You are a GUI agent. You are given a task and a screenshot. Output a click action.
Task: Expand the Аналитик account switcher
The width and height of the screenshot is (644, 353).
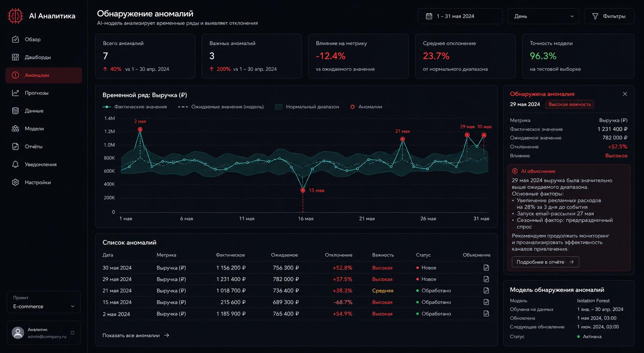pos(44,333)
